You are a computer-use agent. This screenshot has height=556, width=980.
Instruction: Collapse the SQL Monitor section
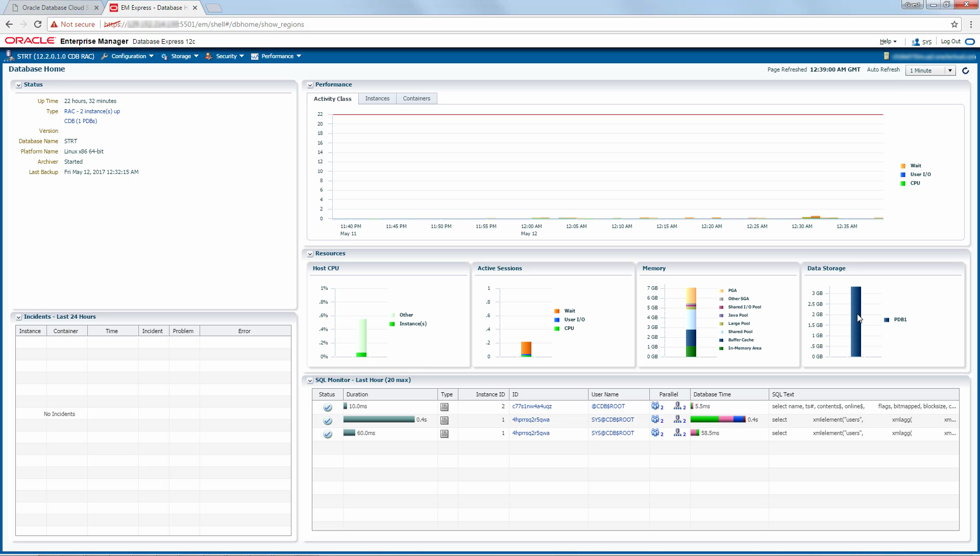310,381
